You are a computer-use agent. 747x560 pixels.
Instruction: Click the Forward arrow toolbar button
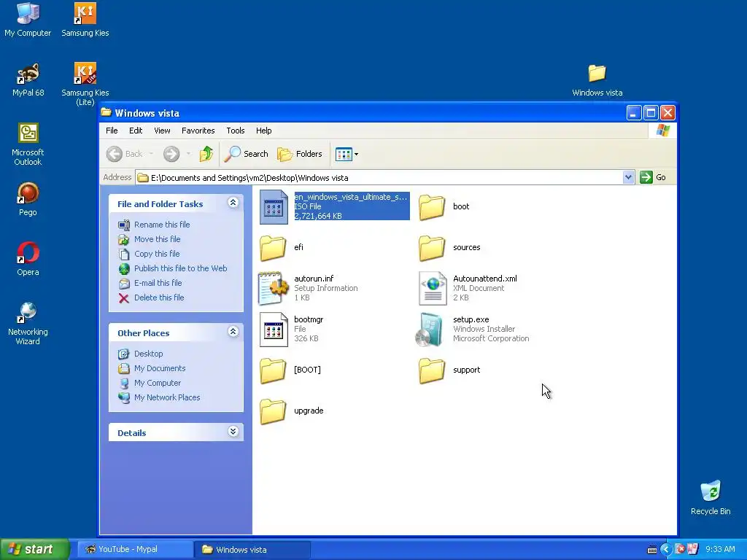click(x=171, y=154)
